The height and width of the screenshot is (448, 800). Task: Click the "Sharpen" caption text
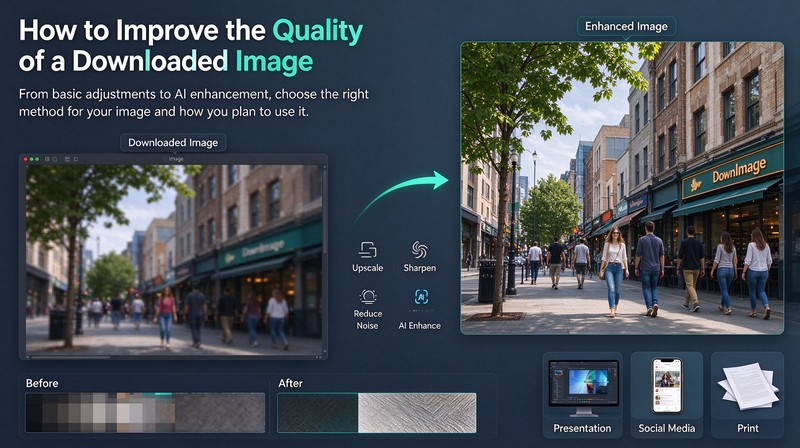(x=419, y=268)
